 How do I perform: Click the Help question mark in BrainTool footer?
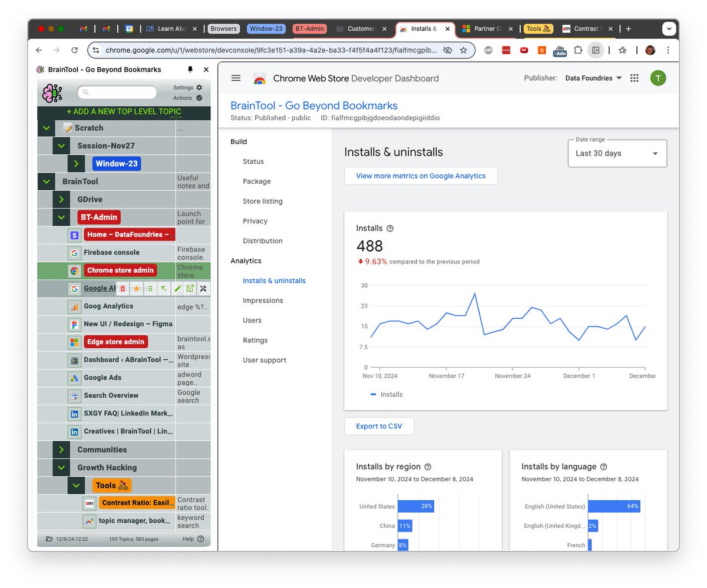201,539
